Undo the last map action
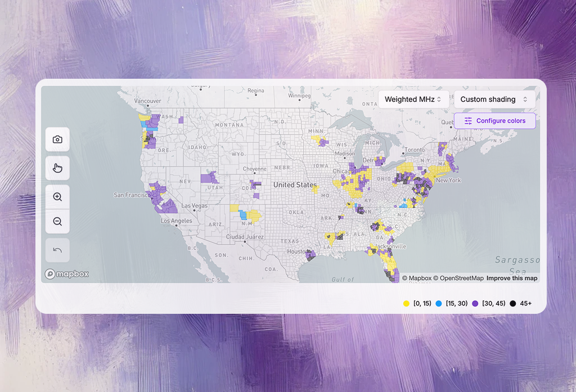 pyautogui.click(x=57, y=250)
